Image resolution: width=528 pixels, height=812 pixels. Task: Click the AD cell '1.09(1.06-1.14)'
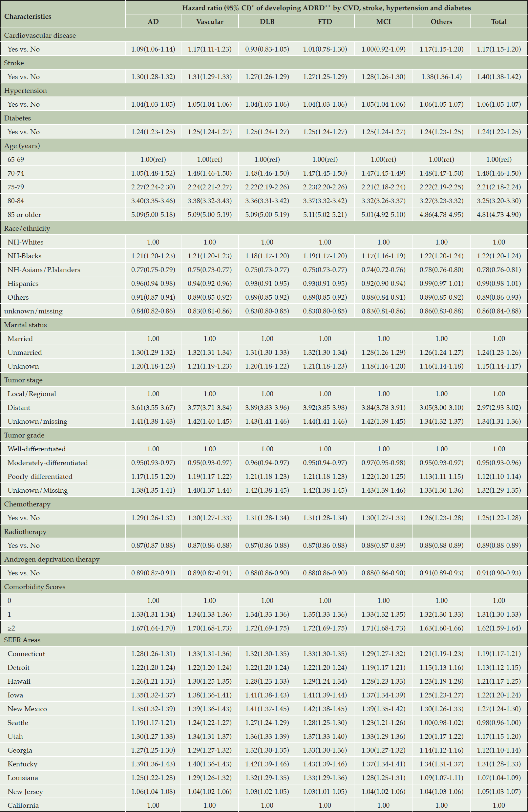coord(153,49)
